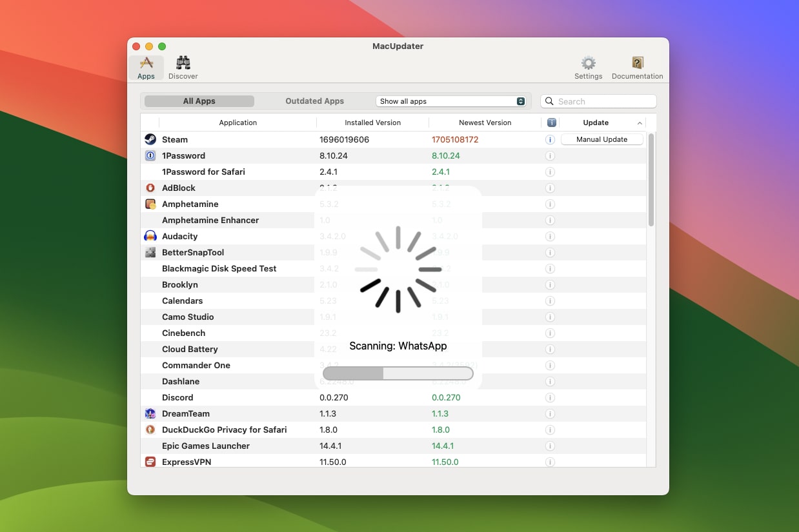The height and width of the screenshot is (532, 799).
Task: Click Steam installed version 1696019606
Action: [344, 139]
